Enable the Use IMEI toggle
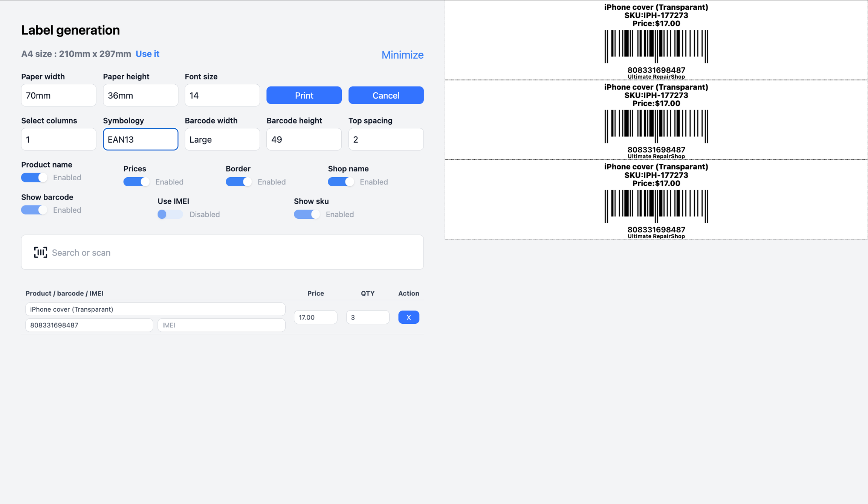Screen dimensions: 868x504 pos(170,214)
